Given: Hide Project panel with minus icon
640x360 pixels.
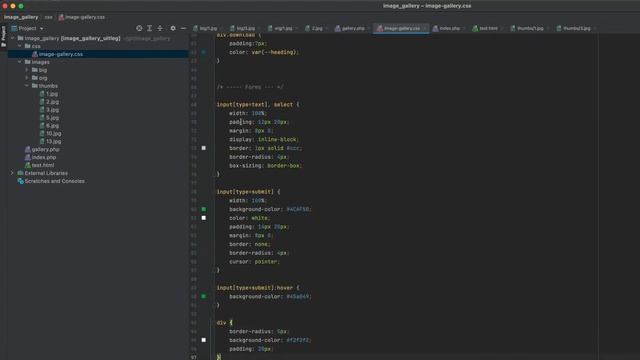Looking at the screenshot, I should click(x=183, y=28).
